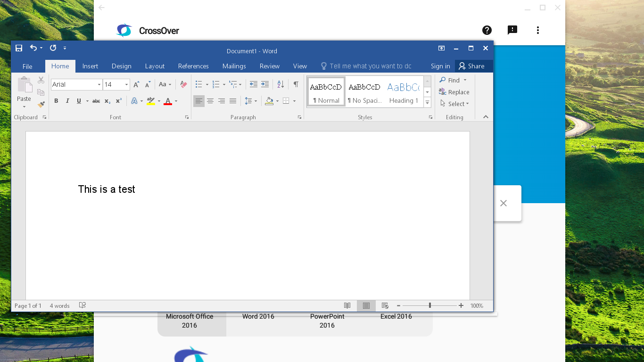Screen dimensions: 644x362
Task: Apply the No Spacing style
Action: tap(364, 92)
